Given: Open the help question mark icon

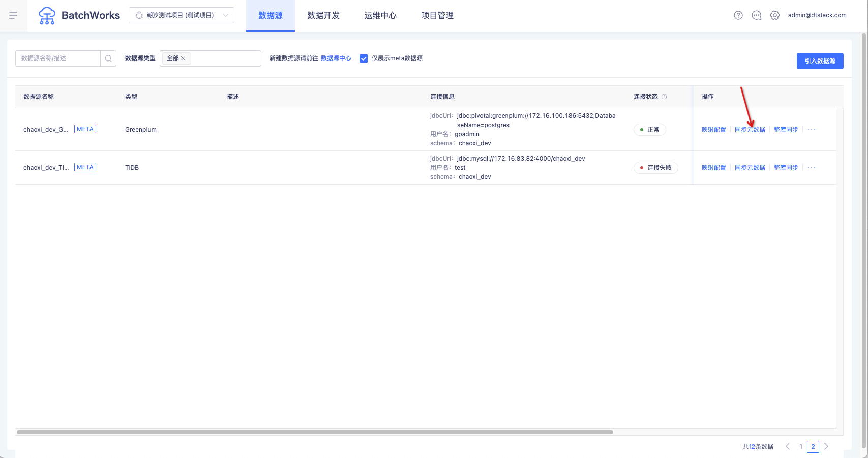Looking at the screenshot, I should tap(738, 15).
